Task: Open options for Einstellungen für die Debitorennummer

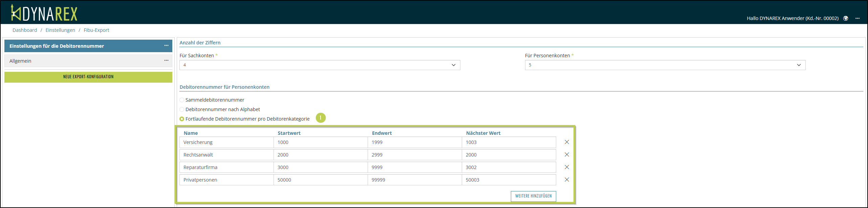Action: (x=166, y=46)
